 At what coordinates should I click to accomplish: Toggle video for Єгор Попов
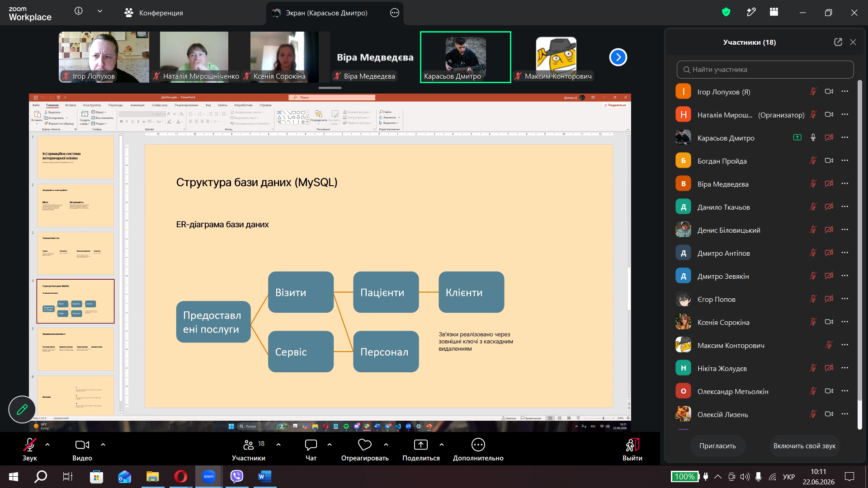pyautogui.click(x=829, y=299)
